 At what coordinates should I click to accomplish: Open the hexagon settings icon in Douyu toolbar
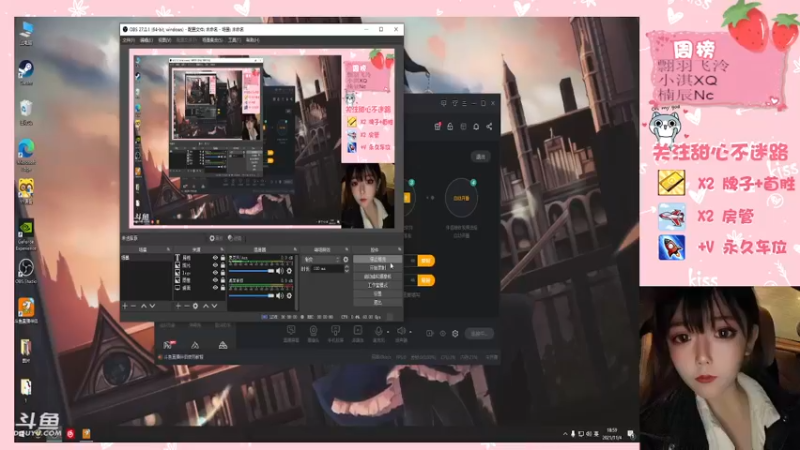[455, 334]
